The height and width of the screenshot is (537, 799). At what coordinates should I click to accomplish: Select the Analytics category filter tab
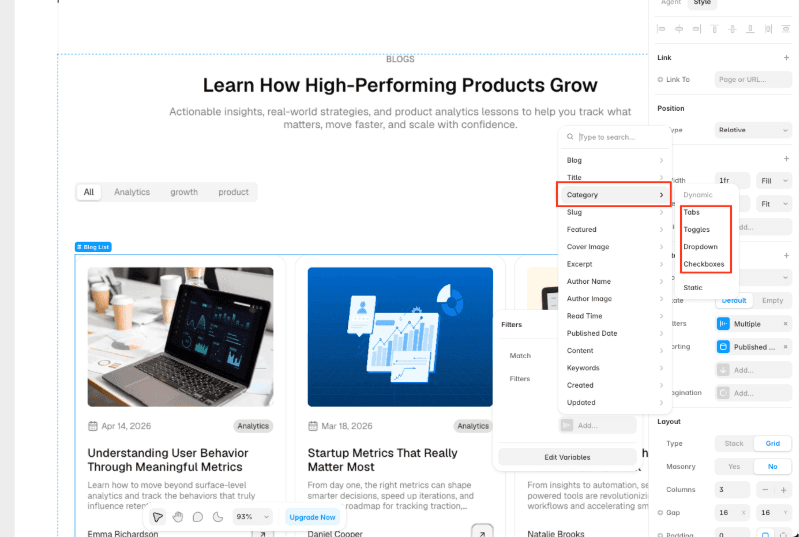pos(132,192)
